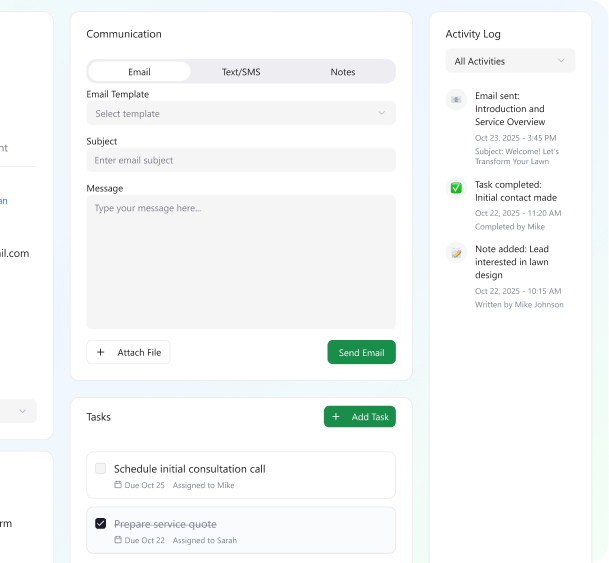
Task: Open the Select template dropdown
Action: point(241,113)
